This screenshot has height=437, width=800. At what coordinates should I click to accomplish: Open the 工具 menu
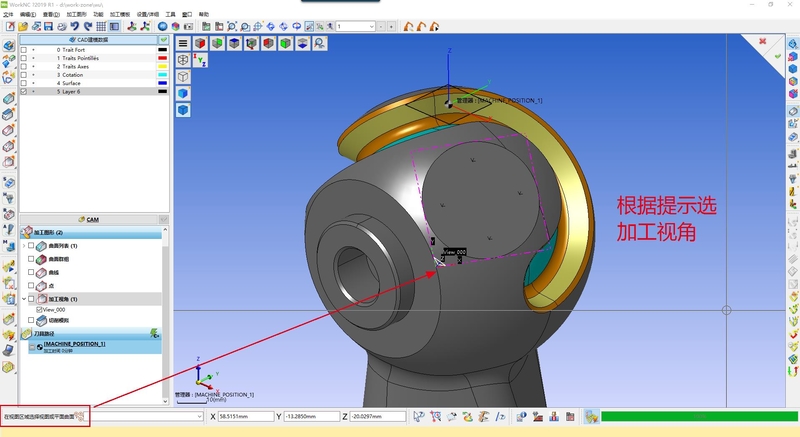point(169,15)
